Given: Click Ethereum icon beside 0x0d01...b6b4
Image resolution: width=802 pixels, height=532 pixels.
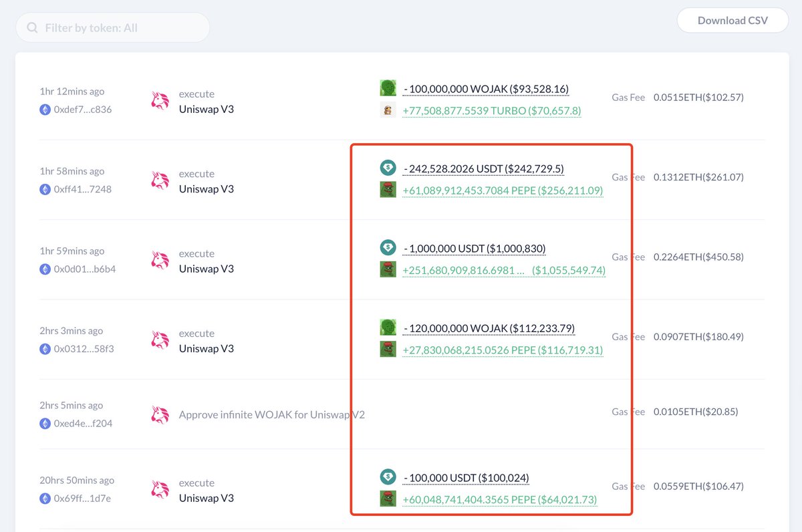Looking at the screenshot, I should [x=45, y=269].
